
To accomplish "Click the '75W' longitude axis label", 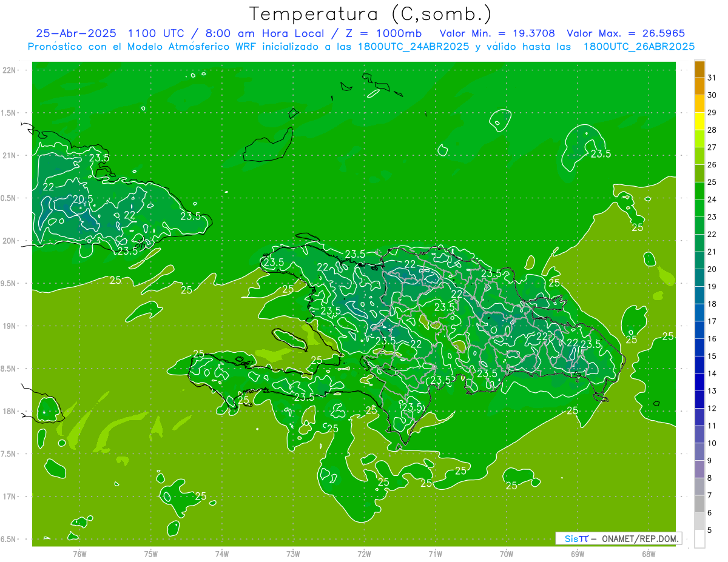I will tap(151, 554).
